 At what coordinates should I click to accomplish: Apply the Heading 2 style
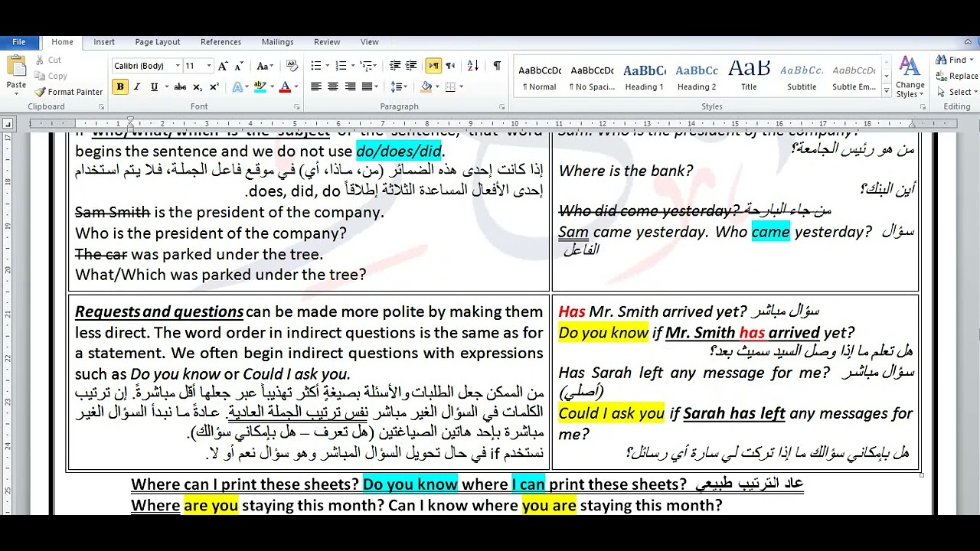[697, 77]
